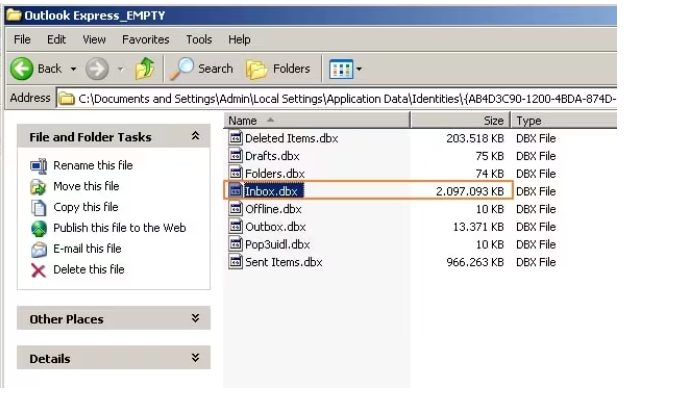This screenshot has width=694, height=405.
Task: Click the 13.371 KB size value
Action: pos(478,227)
